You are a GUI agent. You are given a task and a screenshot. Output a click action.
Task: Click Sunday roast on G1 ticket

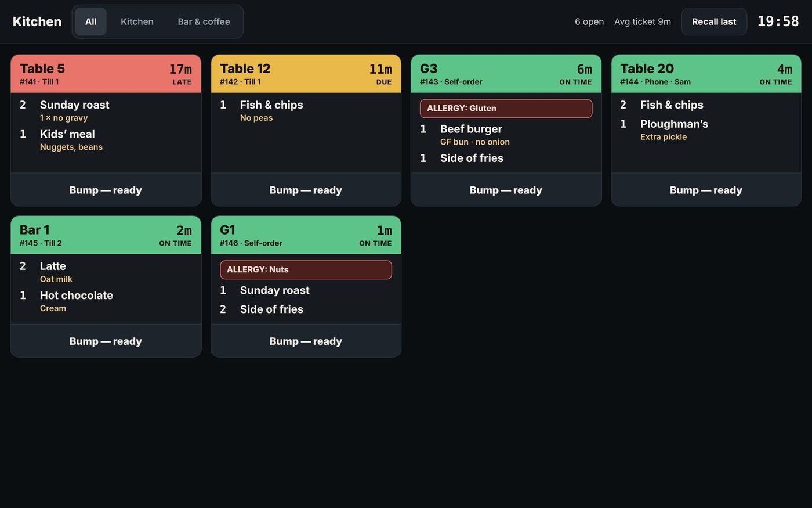point(275,290)
